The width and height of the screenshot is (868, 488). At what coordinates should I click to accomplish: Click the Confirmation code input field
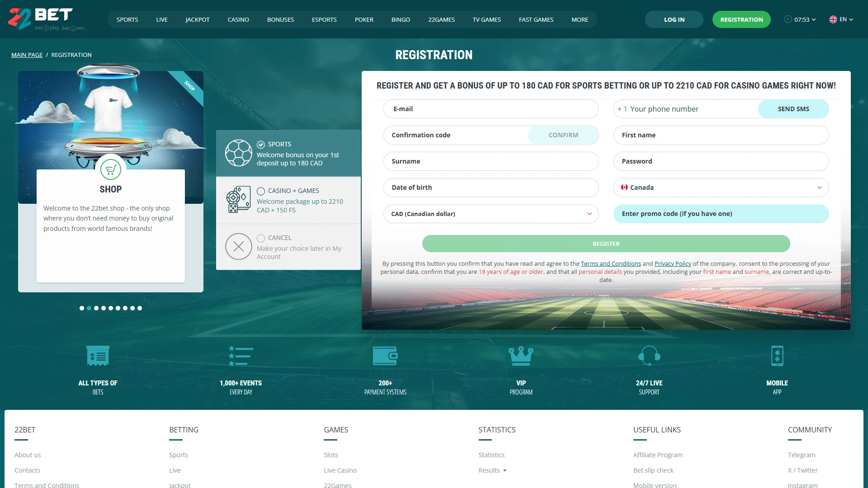pos(456,135)
